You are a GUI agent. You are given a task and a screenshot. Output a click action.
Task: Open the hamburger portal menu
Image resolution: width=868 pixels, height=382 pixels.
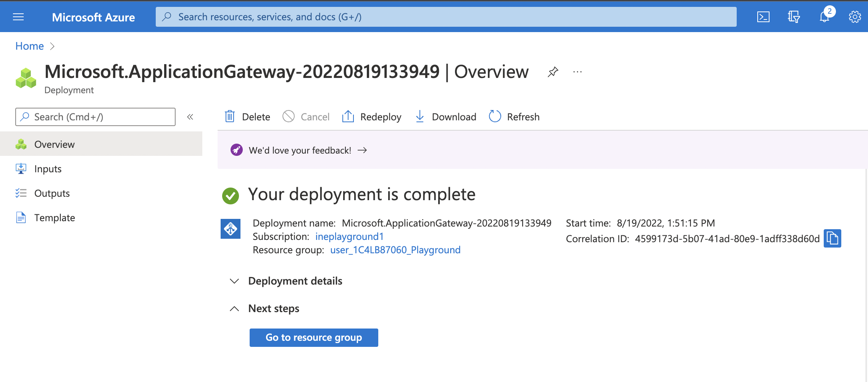pos(18,17)
